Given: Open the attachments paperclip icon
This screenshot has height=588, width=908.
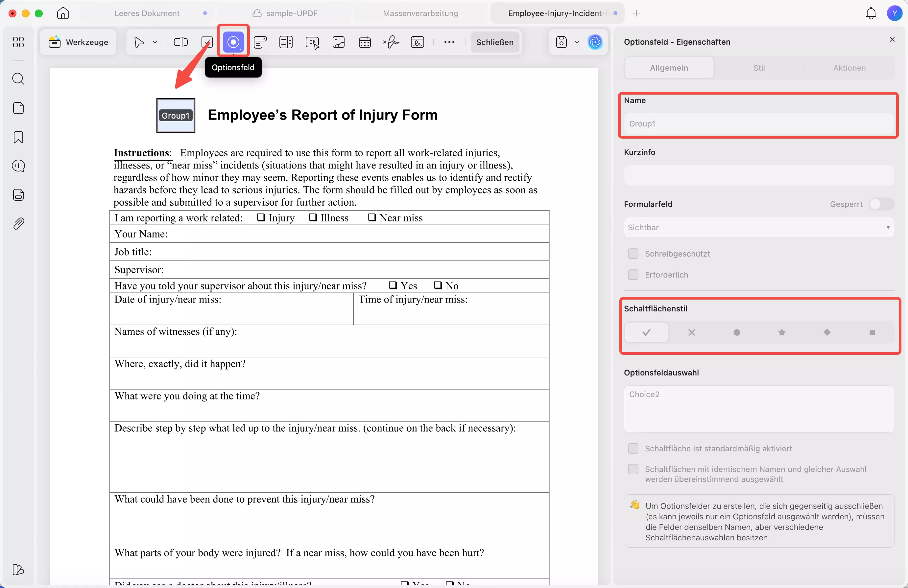Looking at the screenshot, I should pos(18,223).
